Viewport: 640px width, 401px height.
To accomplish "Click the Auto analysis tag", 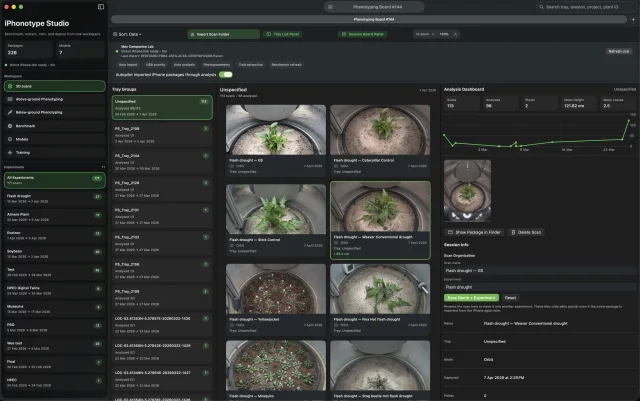I will [x=184, y=65].
